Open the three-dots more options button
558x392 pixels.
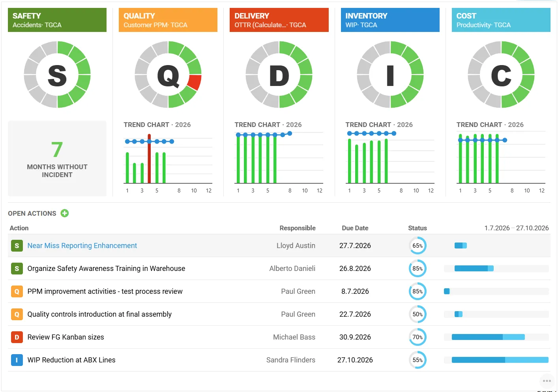(547, 381)
